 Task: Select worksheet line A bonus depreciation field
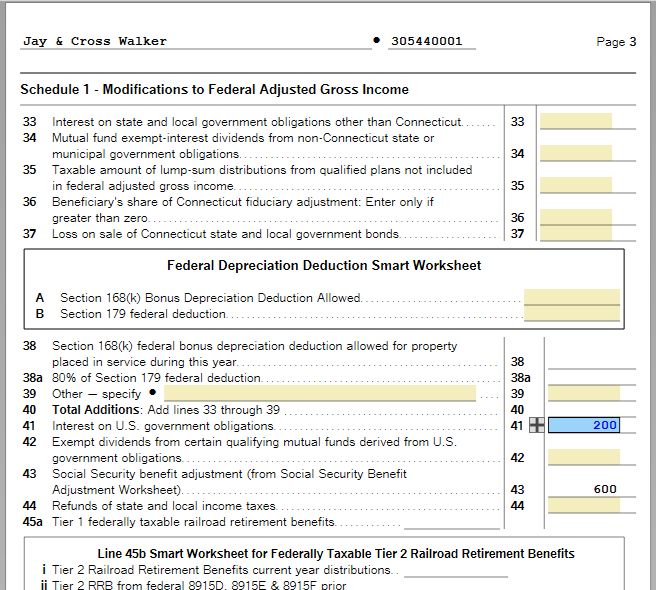[x=572, y=297]
